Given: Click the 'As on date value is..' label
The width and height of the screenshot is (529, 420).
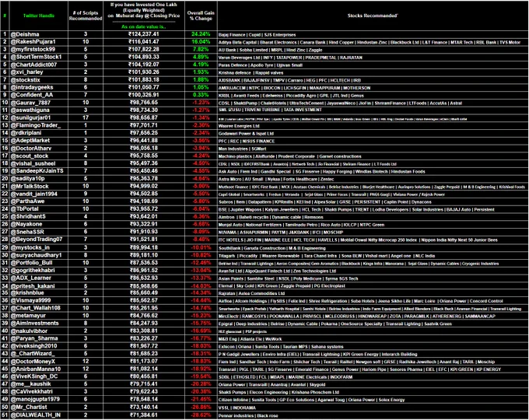Looking at the screenshot, I should point(144,26).
